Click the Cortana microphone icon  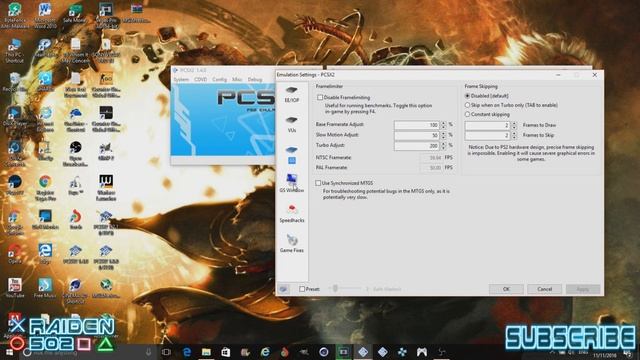(149, 352)
